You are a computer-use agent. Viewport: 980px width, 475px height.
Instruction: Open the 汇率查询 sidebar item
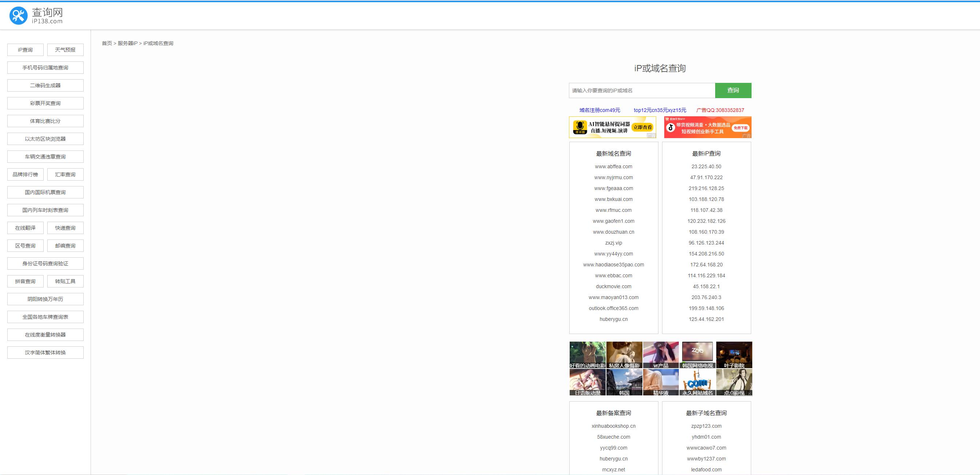[65, 174]
